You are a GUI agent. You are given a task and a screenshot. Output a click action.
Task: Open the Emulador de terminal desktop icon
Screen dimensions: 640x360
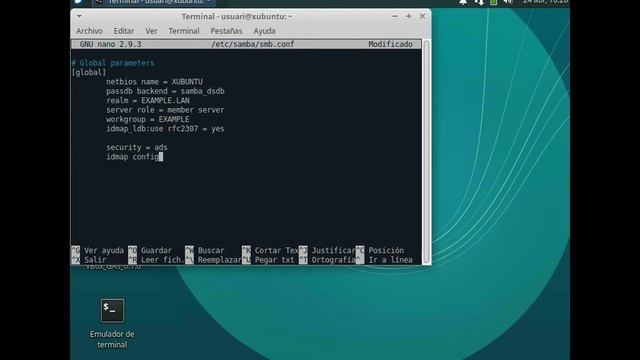point(112,323)
